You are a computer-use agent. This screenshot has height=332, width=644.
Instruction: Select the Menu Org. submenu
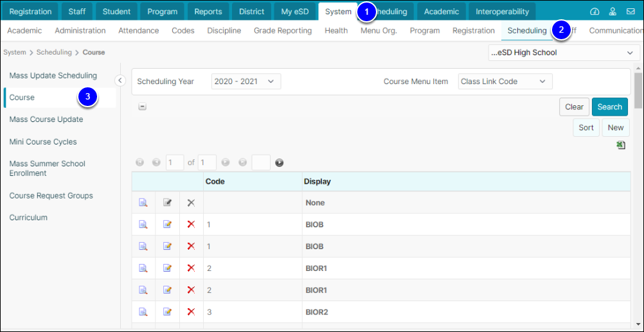(379, 30)
